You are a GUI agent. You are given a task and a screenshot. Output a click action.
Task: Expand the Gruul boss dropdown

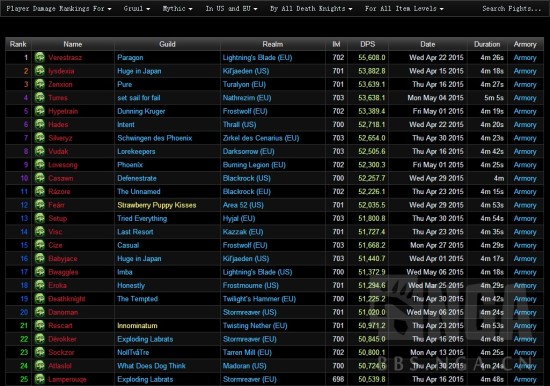point(137,8)
